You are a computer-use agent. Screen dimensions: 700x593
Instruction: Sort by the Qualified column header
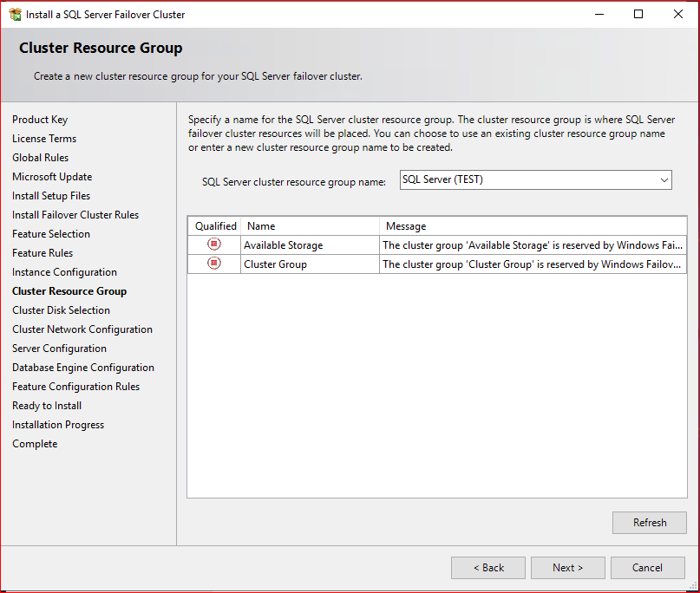pyautogui.click(x=215, y=226)
